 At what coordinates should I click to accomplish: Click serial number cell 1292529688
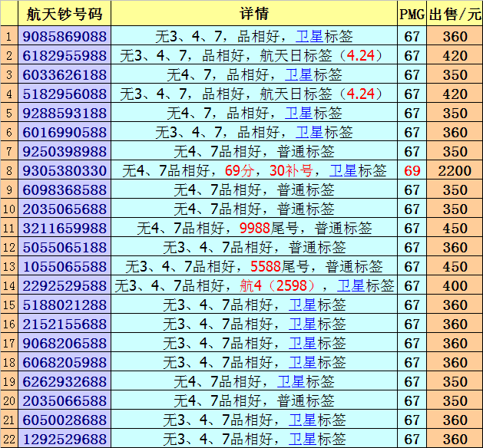pos(65,439)
